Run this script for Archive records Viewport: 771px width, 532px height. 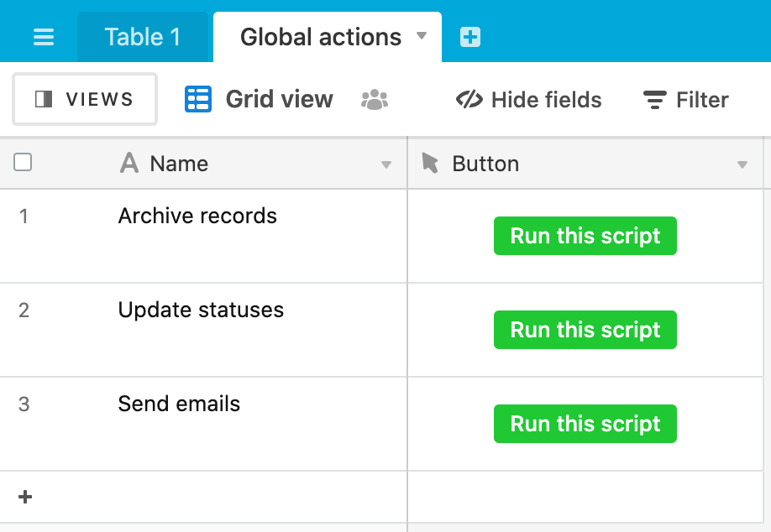pyautogui.click(x=585, y=236)
